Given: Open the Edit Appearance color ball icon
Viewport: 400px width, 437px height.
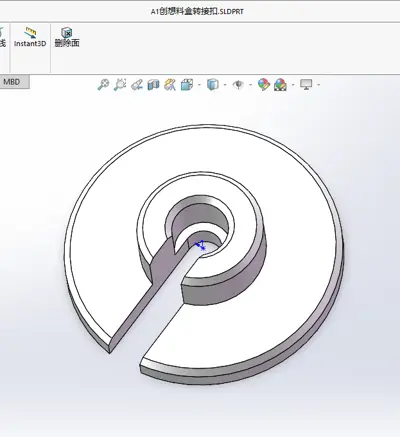Looking at the screenshot, I should (x=264, y=84).
